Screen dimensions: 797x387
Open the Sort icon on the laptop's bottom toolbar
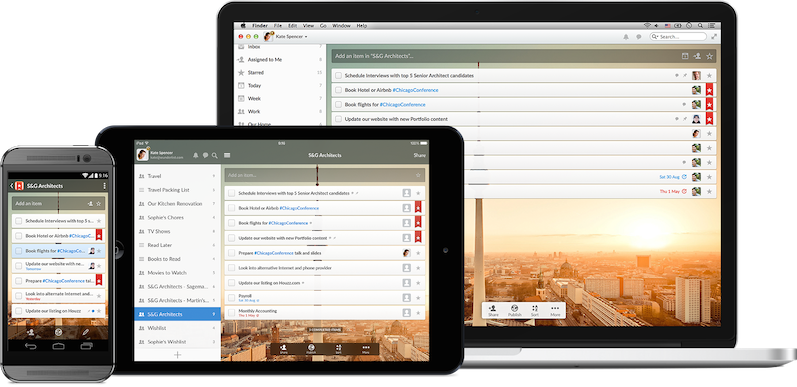coord(535,311)
